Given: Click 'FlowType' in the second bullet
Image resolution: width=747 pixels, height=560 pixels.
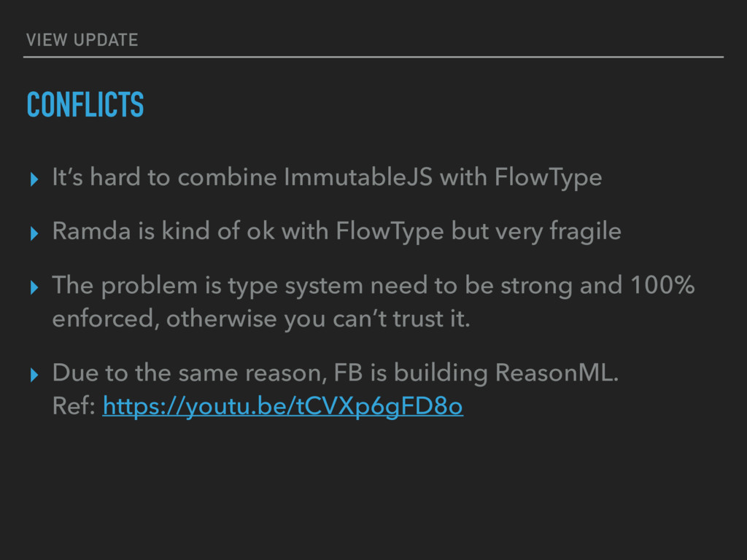Looking at the screenshot, I should tap(390, 231).
